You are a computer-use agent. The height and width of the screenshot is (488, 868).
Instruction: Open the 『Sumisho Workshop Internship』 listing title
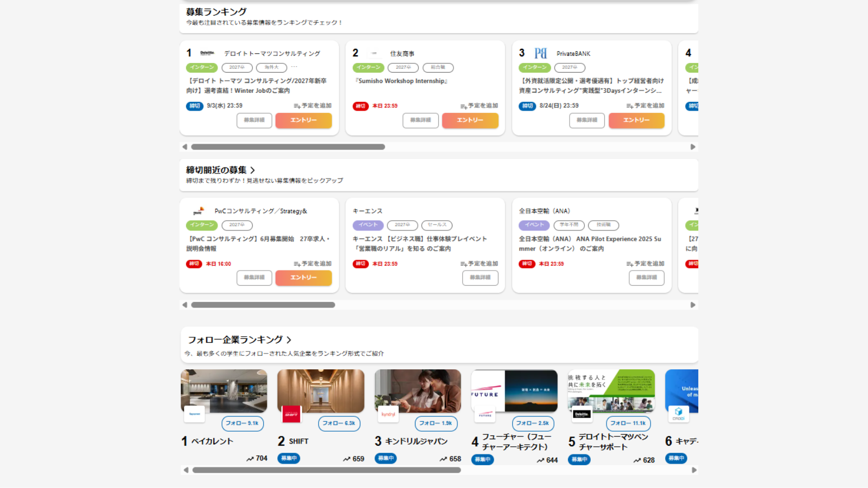[401, 81]
